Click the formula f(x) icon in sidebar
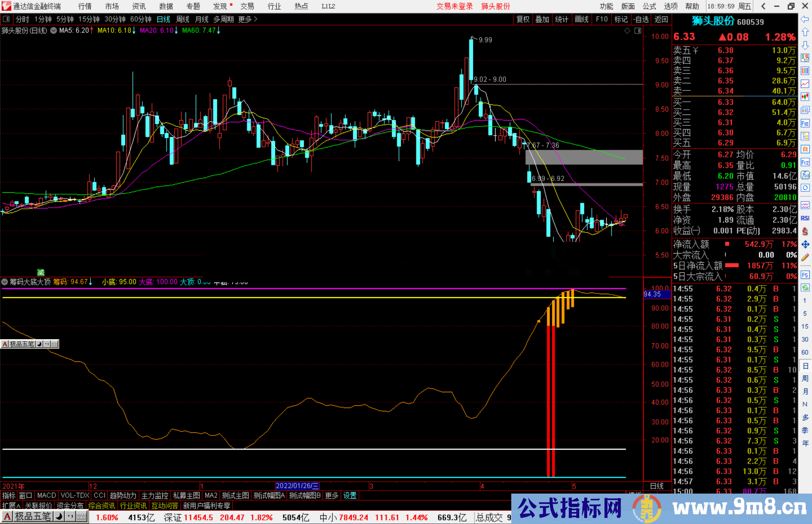The width and height of the screenshot is (812, 524). click(805, 175)
